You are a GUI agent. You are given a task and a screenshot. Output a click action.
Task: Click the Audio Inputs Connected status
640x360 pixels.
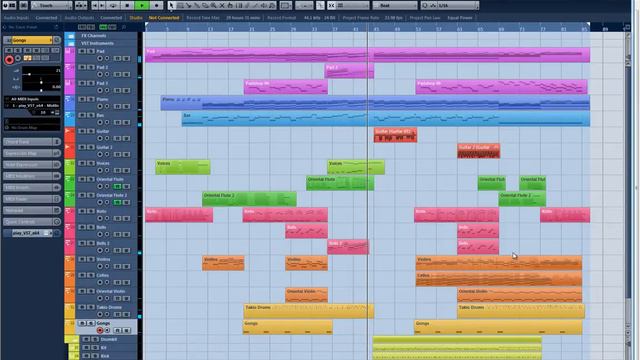click(x=46, y=18)
